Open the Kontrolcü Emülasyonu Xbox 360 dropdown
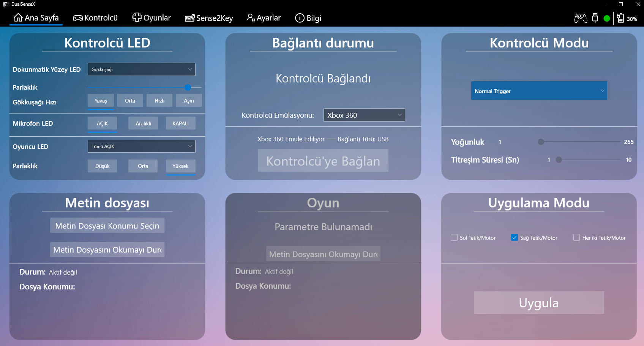 (364, 115)
